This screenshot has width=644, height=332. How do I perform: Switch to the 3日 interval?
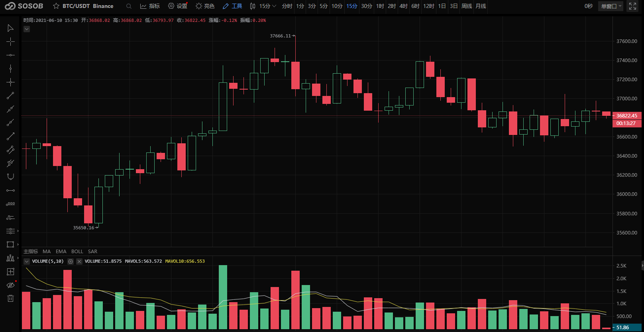[454, 6]
